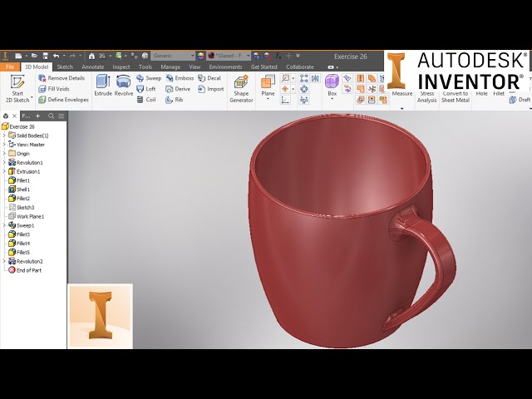532x399 pixels.
Task: Click Define Envelopes tool
Action: click(63, 100)
